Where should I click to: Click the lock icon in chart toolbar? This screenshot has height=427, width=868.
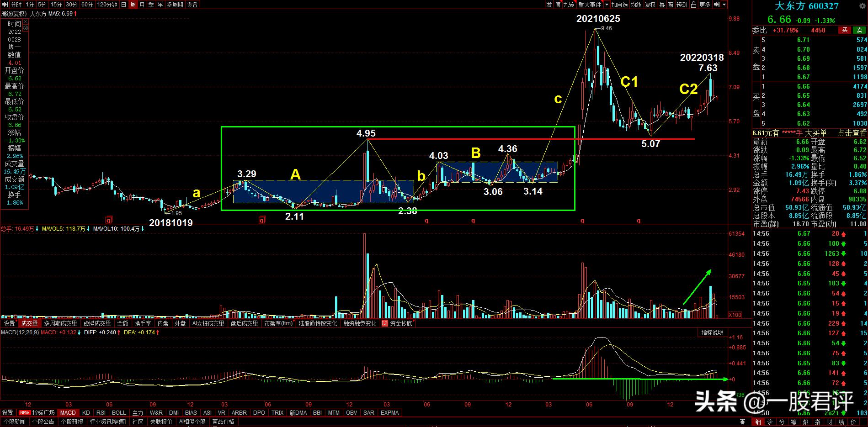tap(694, 5)
